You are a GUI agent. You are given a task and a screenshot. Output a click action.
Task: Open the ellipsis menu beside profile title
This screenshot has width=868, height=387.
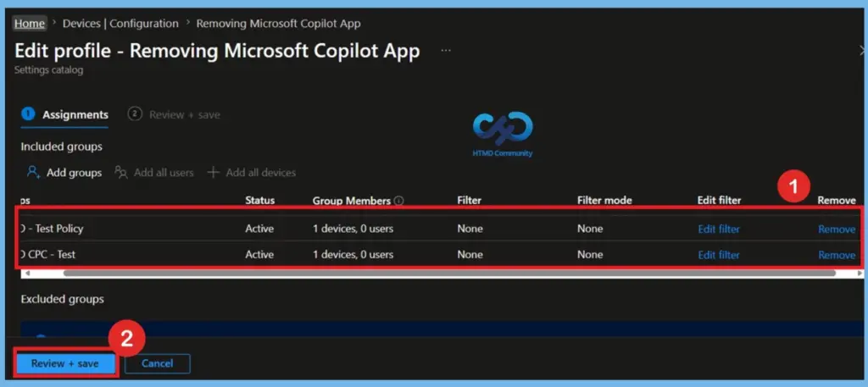(x=446, y=50)
